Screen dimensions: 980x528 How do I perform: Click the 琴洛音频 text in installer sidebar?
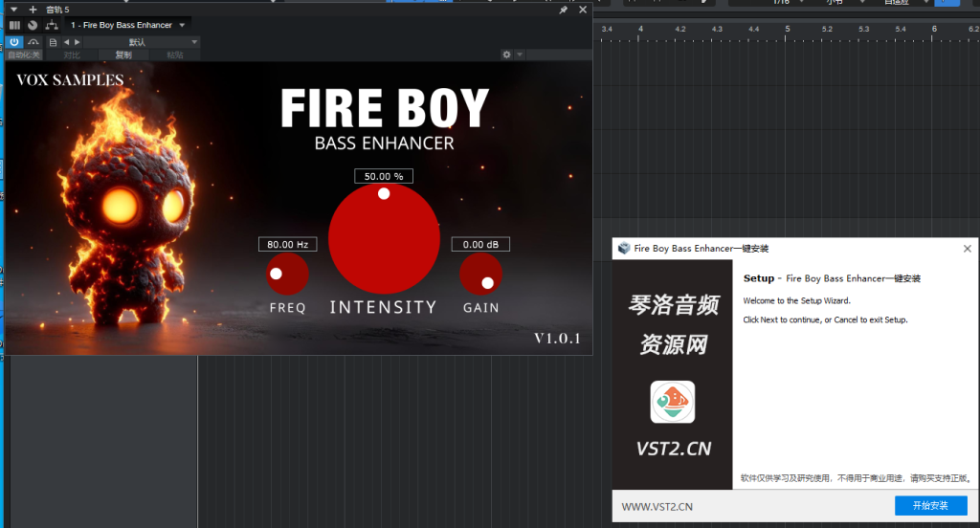click(673, 305)
